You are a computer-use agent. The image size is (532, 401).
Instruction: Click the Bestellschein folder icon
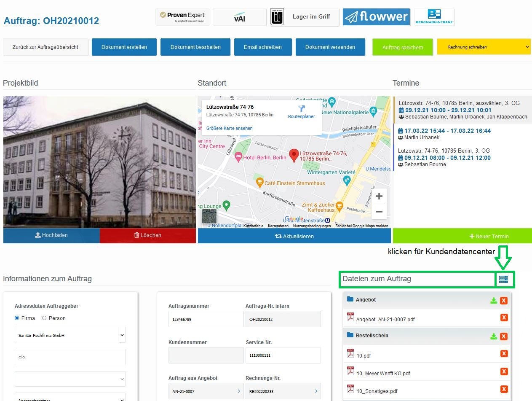(x=350, y=335)
